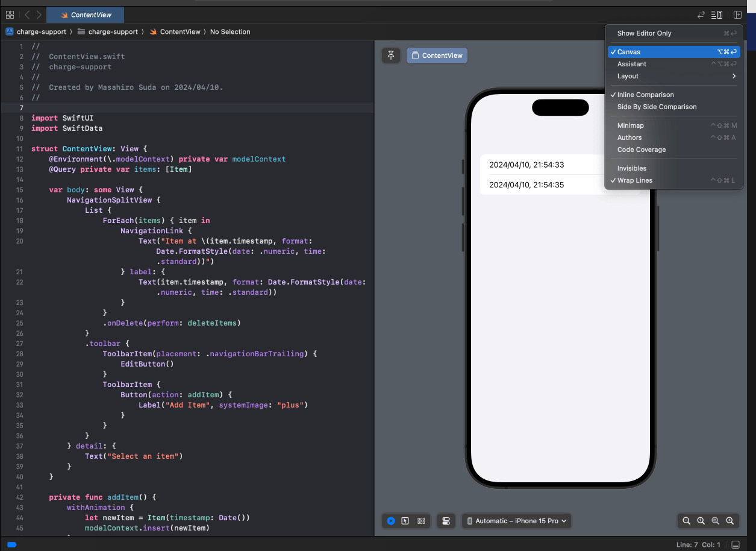Open the charge-support project breadcrumb
Screen dimensions: 756x551
pyautogui.click(x=36, y=31)
